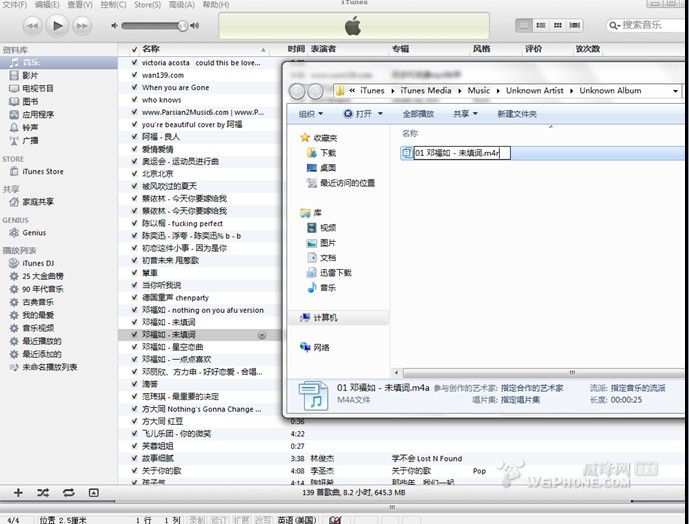
Task: Expand the Explorer address bar dropdown arrow
Action: point(675,91)
